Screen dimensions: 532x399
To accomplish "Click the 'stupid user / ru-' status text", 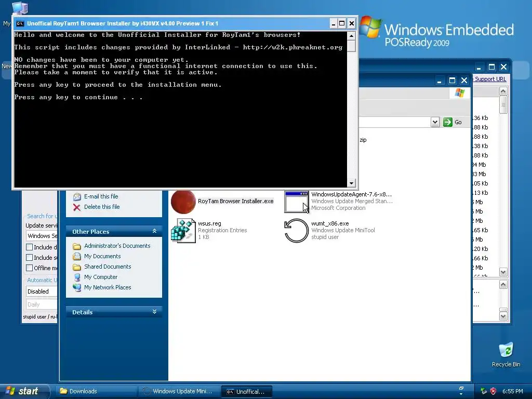I will click(x=40, y=316).
